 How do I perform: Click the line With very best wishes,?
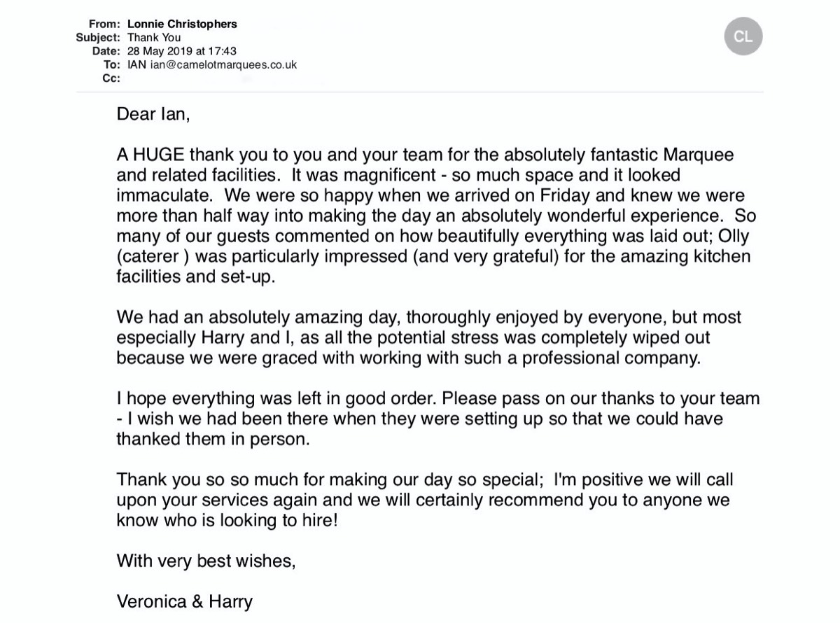tap(206, 561)
